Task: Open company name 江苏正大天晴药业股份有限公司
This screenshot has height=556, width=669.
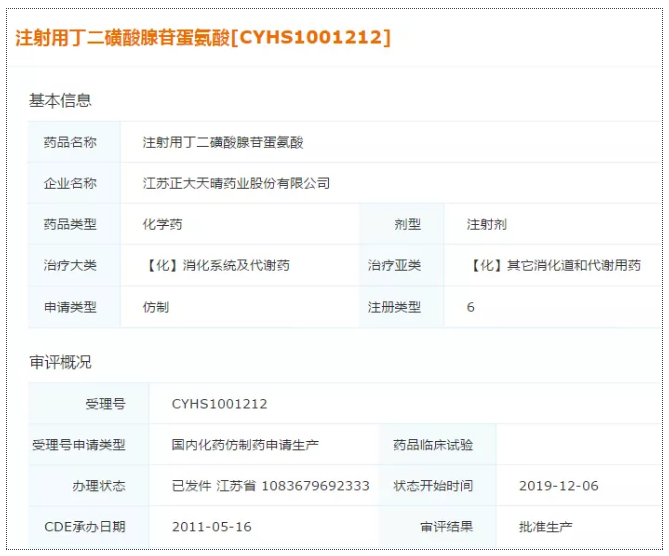Action: 236,183
